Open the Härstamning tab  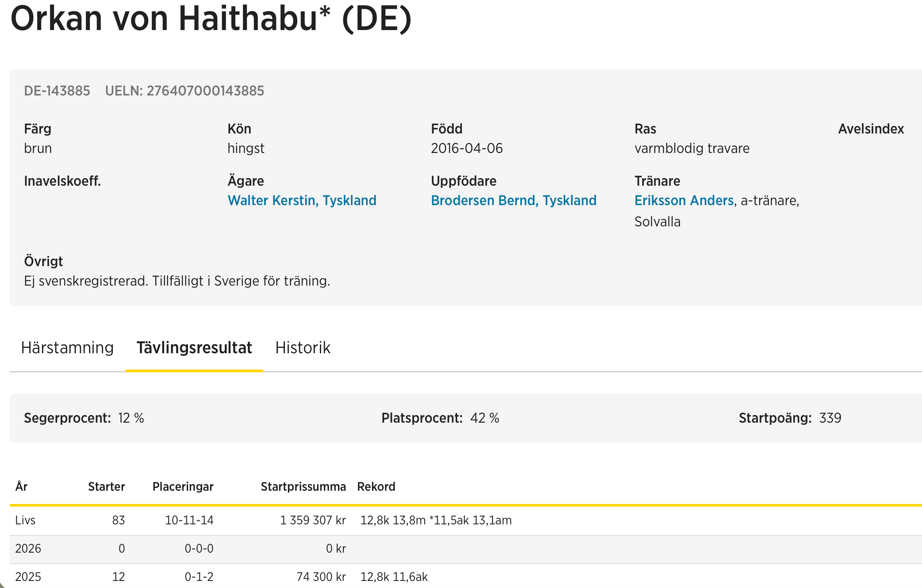tap(67, 348)
